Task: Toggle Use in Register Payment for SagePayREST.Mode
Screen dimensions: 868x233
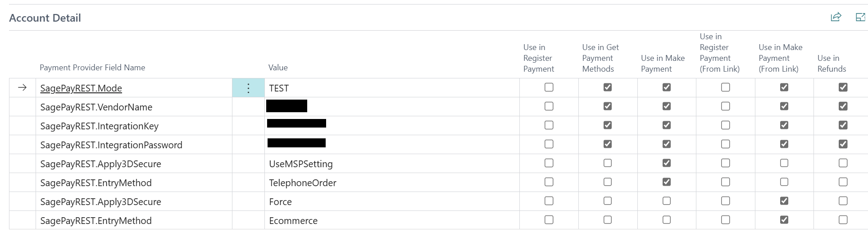Action: tap(549, 87)
